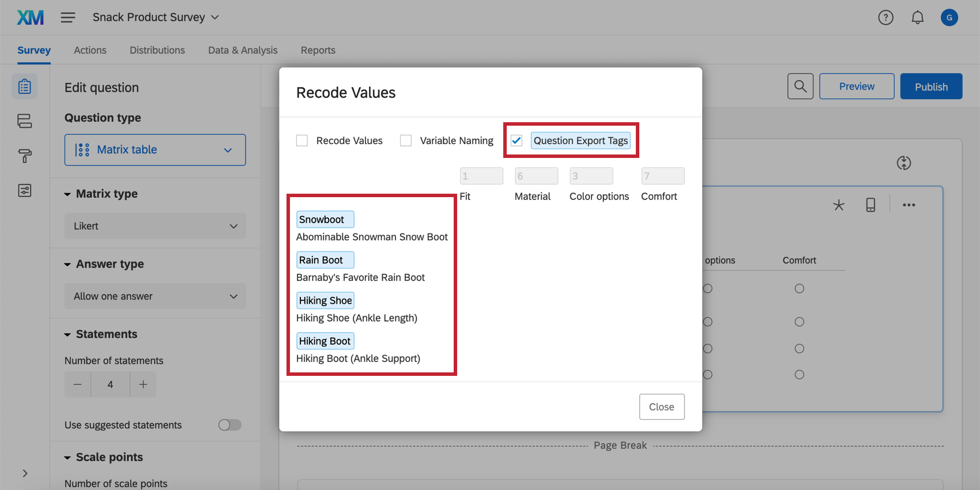Edit the Snowboot export tag field

(325, 220)
